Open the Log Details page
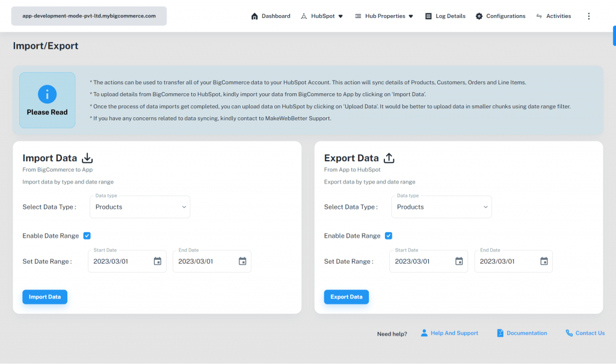The width and height of the screenshot is (616, 364). coord(450,16)
